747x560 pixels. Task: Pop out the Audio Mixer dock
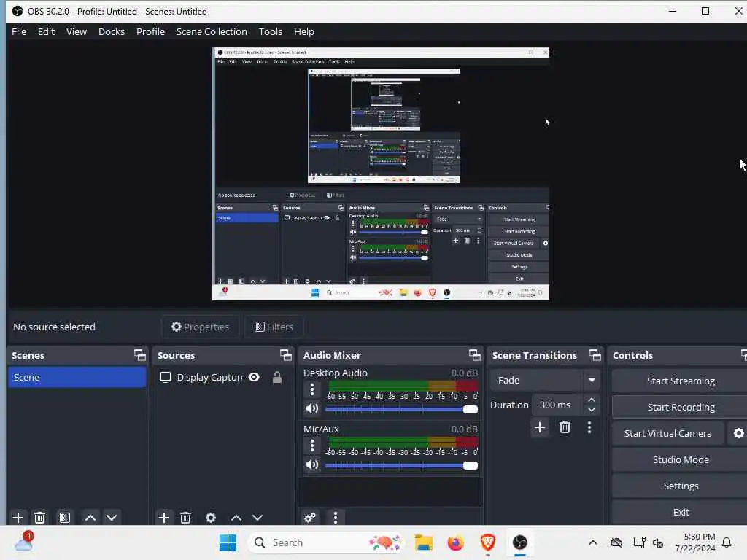pyautogui.click(x=474, y=355)
